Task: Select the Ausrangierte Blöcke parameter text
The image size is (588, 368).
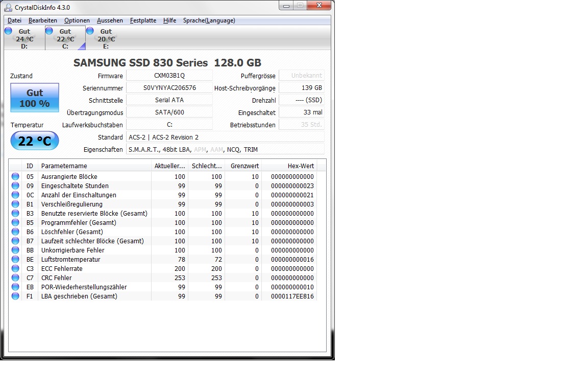Action: point(69,176)
